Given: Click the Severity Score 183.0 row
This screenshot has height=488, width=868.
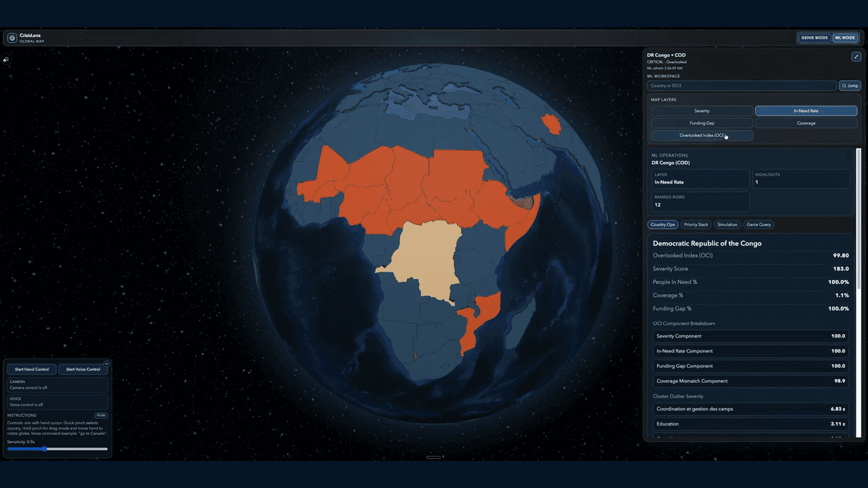Looking at the screenshot, I should [x=751, y=268].
